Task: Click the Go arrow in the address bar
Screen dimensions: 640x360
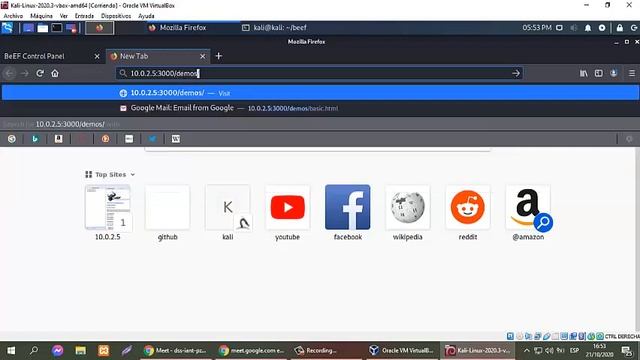Action: tap(516, 73)
